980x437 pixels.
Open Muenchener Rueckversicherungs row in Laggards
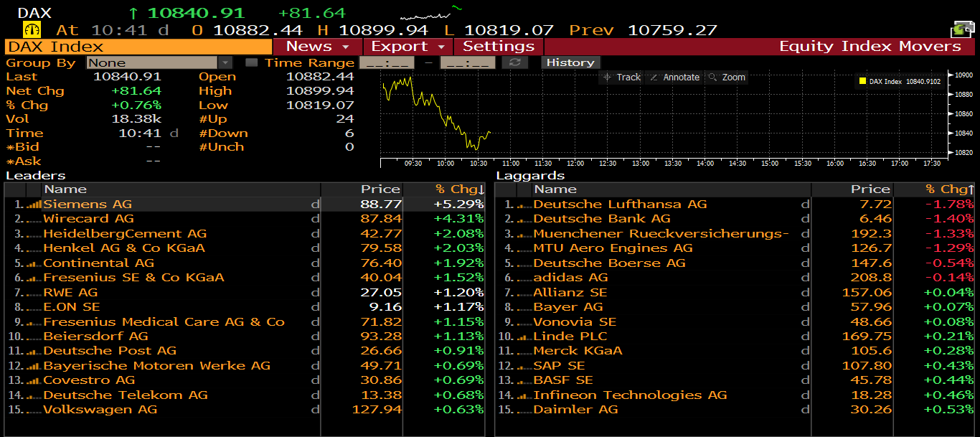click(x=735, y=234)
